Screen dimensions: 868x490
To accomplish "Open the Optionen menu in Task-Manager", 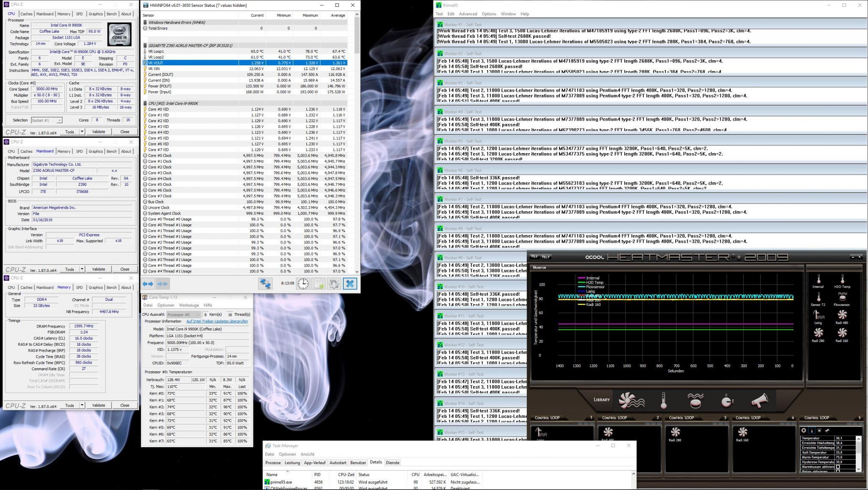I will tap(287, 454).
